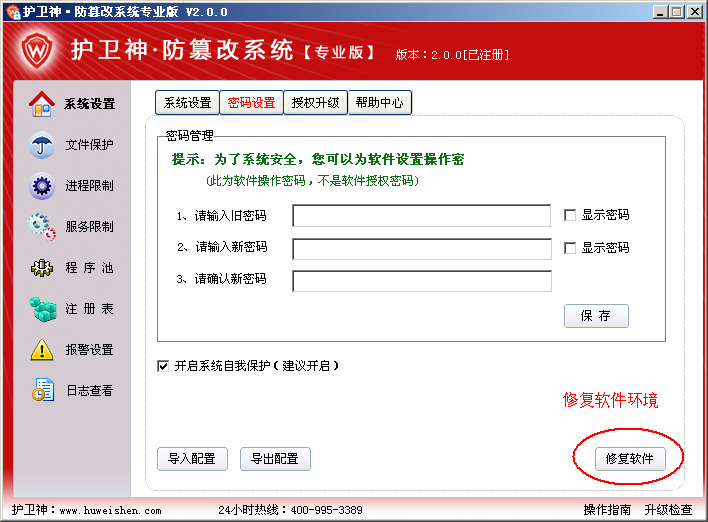Click the 保存 button

(x=596, y=316)
